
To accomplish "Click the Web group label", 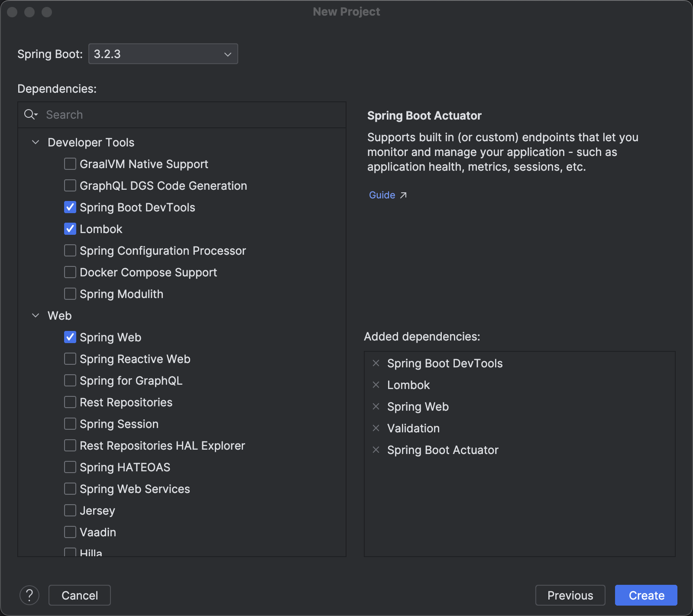I will point(60,316).
